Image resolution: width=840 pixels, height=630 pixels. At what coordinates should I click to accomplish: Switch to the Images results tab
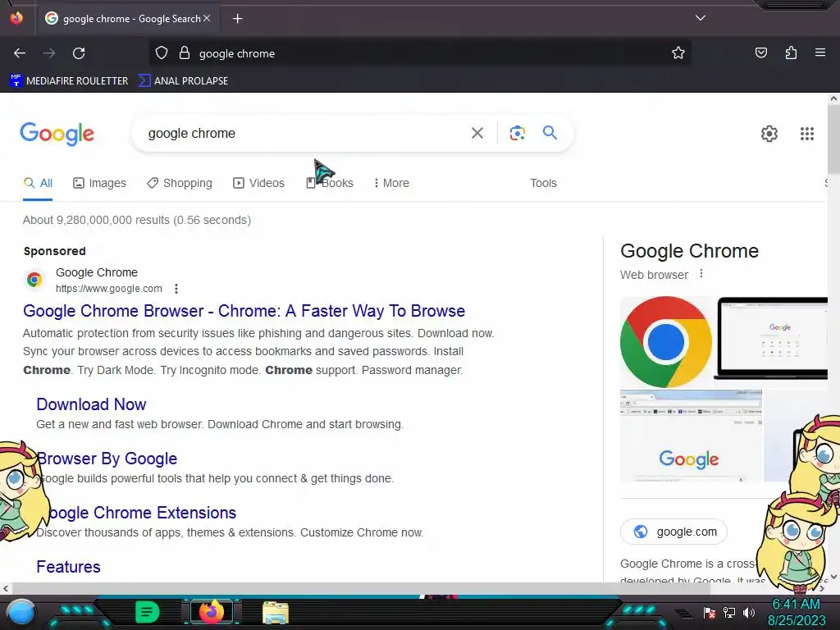point(99,183)
